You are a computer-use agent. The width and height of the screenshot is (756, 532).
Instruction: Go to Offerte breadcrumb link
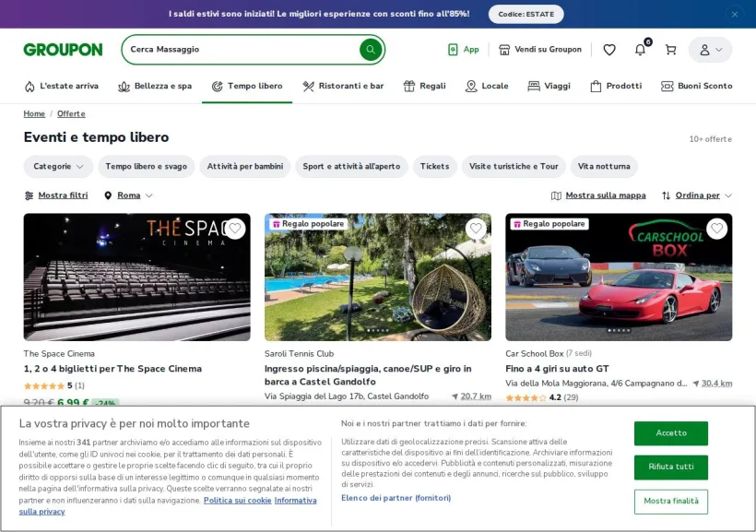pos(71,113)
